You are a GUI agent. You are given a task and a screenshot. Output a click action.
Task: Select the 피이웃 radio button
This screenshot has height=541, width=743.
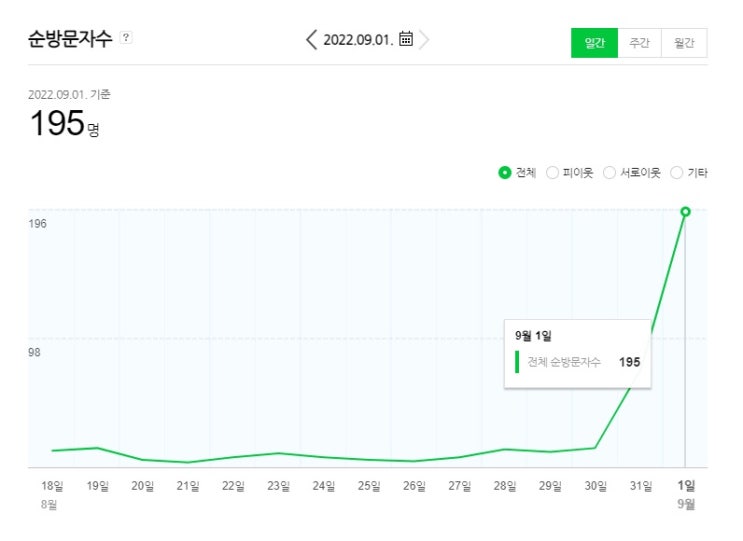coord(552,173)
